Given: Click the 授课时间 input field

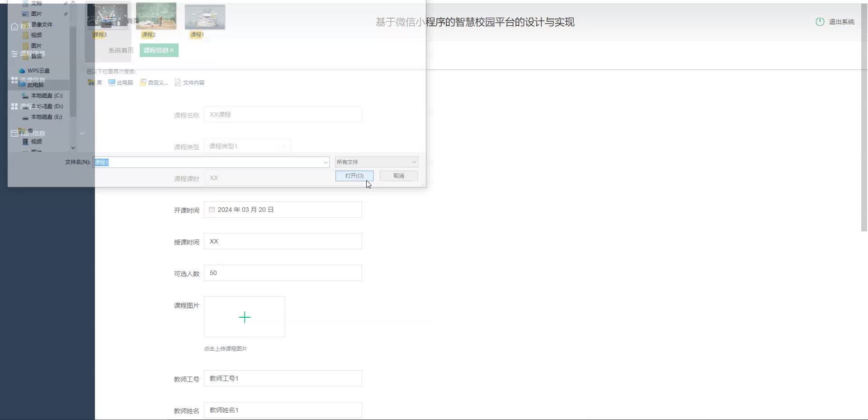Looking at the screenshot, I should 283,241.
